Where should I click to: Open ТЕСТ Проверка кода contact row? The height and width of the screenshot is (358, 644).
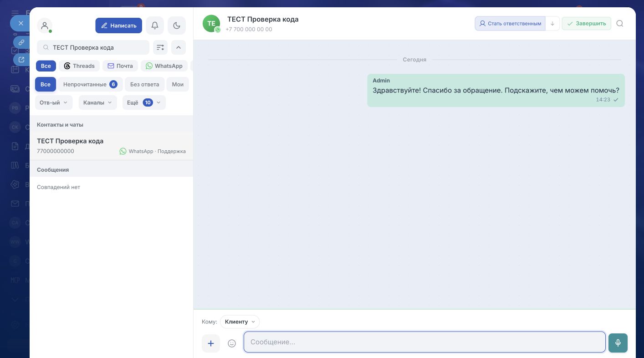pyautogui.click(x=111, y=146)
